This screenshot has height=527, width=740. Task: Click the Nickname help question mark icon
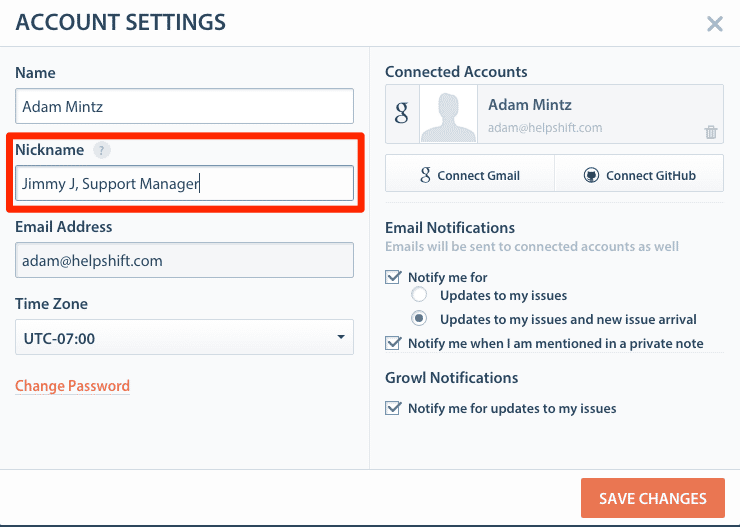pyautogui.click(x=100, y=150)
